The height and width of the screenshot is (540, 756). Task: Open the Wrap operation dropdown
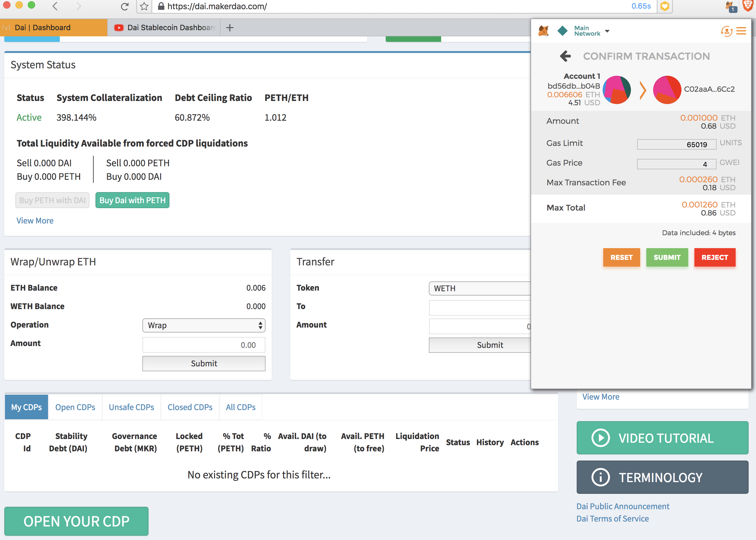coord(204,325)
